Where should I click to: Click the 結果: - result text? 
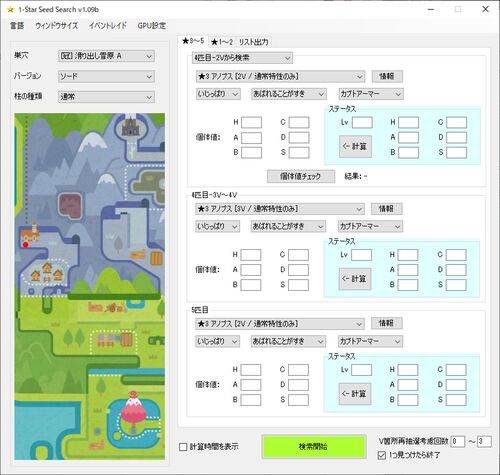pos(356,176)
